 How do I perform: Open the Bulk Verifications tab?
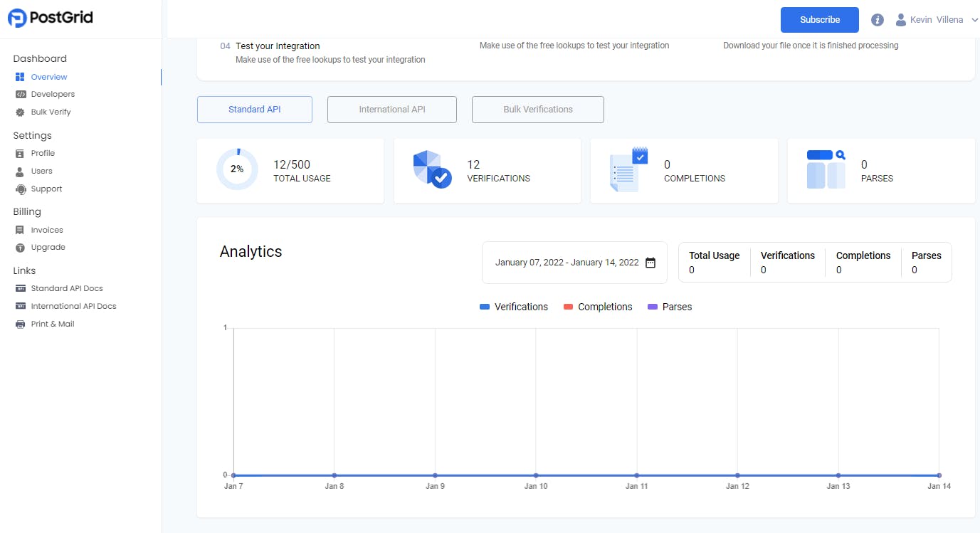point(537,109)
